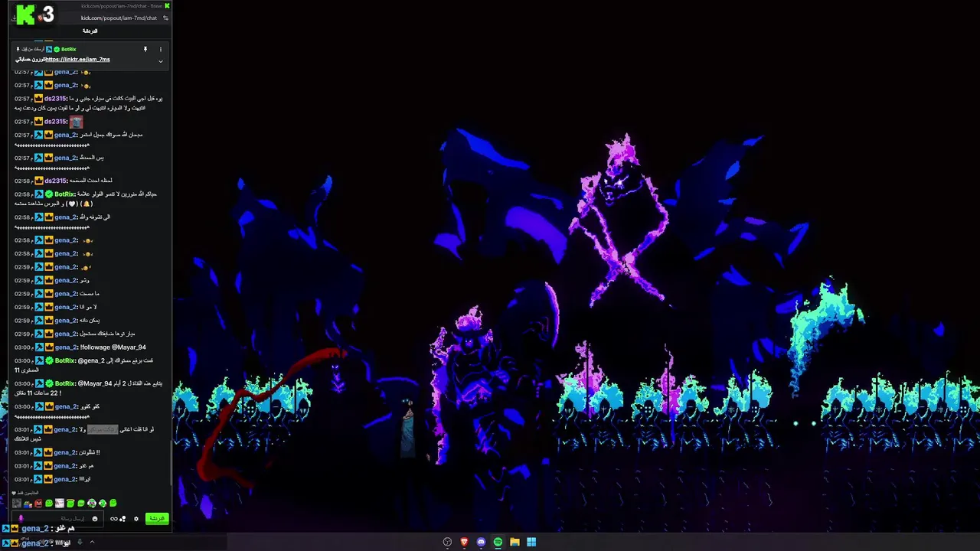Viewport: 980px width, 551px height.
Task: Click the emote image in ds2315's message
Action: click(76, 121)
